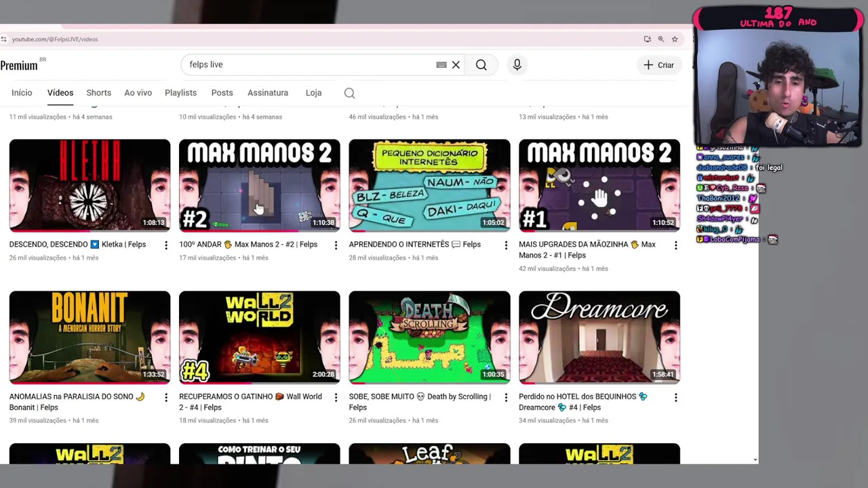Open the title RECUPERAMOS O GATINHO Wall World 2
This screenshot has height=488, width=868.
tap(250, 402)
